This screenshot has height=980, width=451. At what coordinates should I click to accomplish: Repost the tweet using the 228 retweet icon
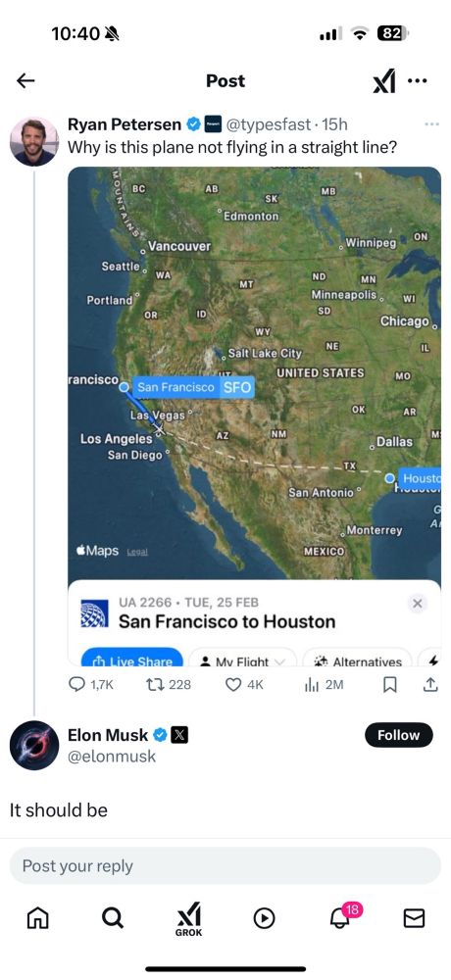tap(153, 685)
